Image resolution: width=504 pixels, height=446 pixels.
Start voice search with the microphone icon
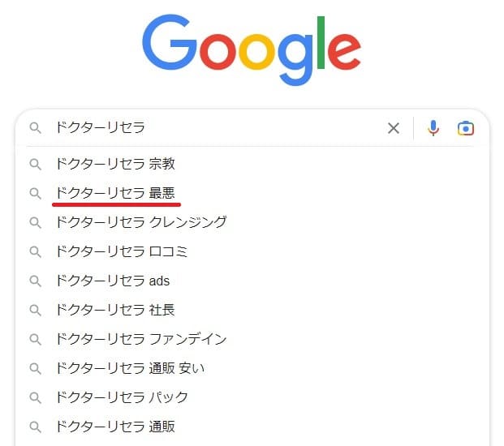(x=433, y=128)
